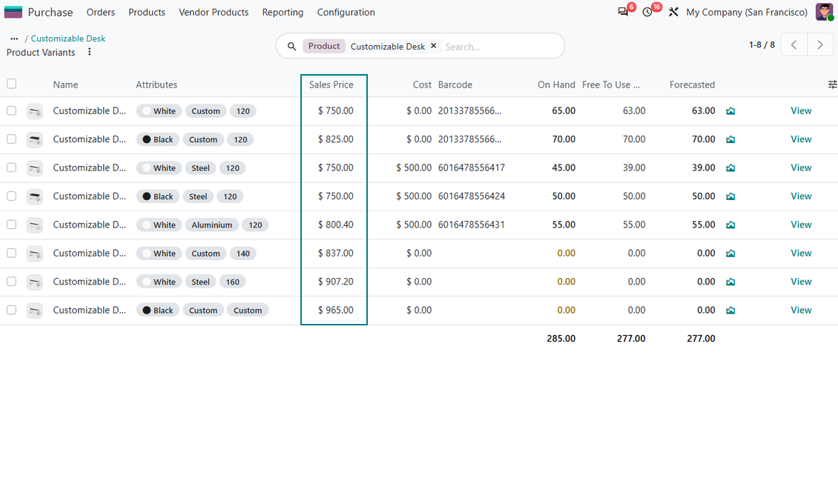Open the developer tools wrench icon
838x504 pixels.
click(x=673, y=12)
